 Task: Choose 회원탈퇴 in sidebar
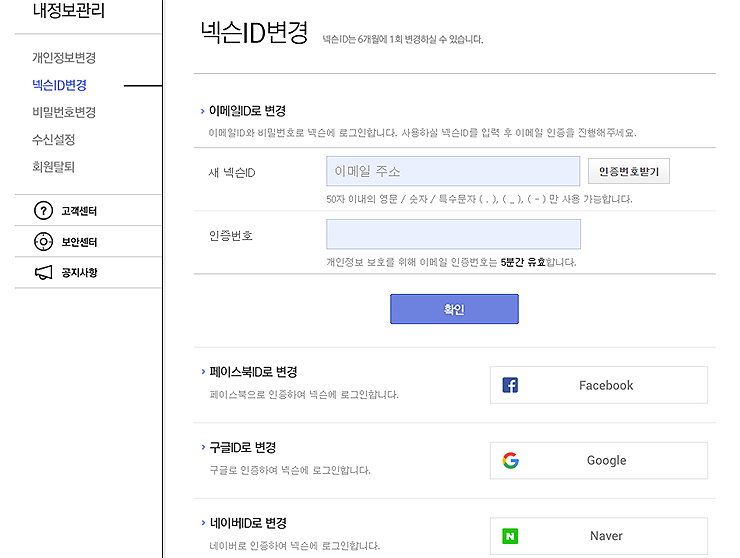[x=54, y=166]
